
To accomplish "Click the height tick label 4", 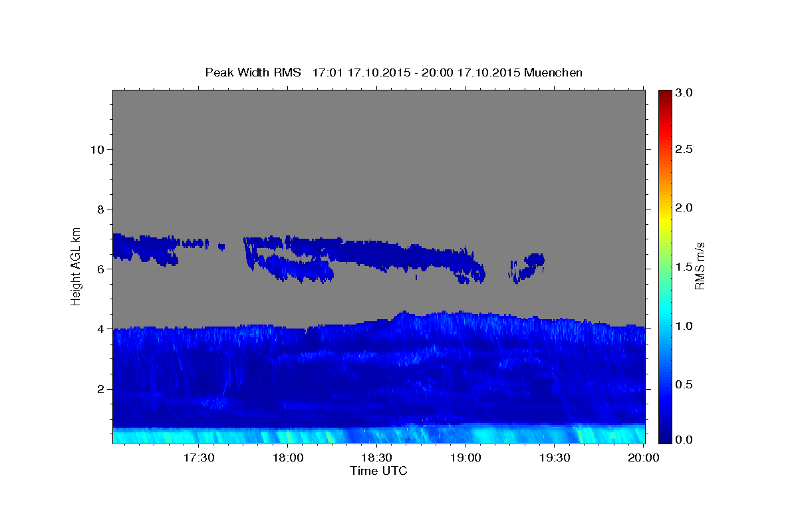I will [100, 329].
